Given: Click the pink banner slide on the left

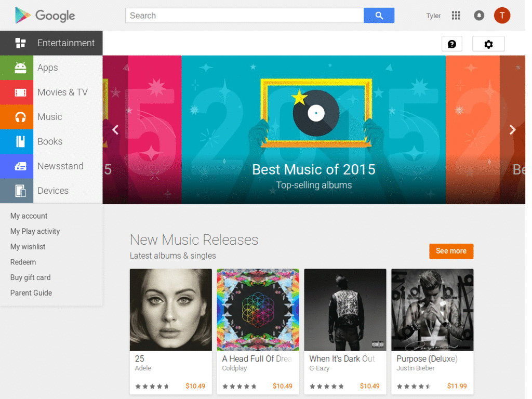Looking at the screenshot, I should (x=142, y=129).
